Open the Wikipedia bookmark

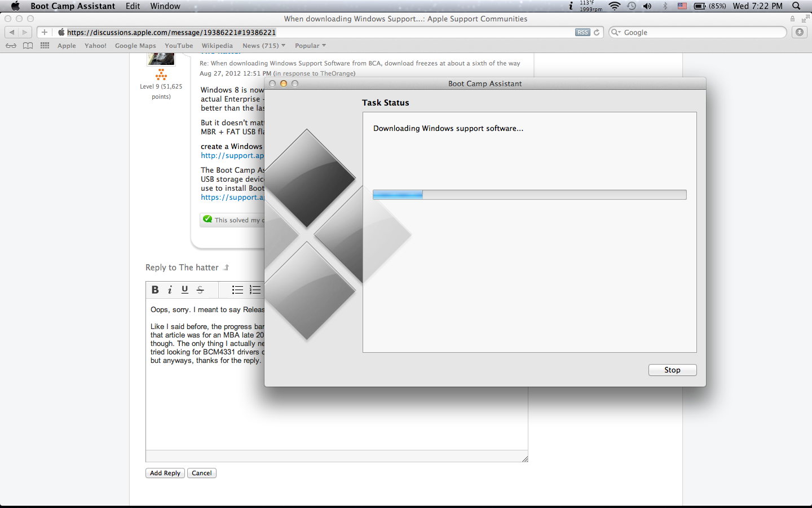pyautogui.click(x=217, y=46)
